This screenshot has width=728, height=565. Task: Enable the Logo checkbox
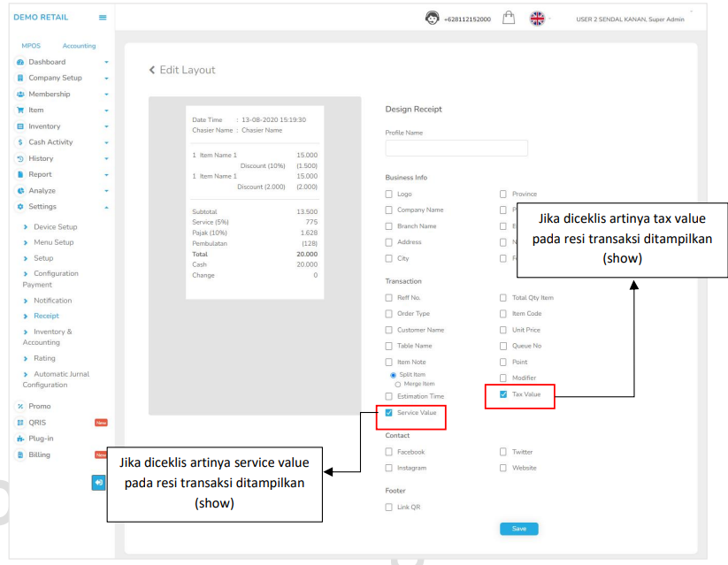388,194
